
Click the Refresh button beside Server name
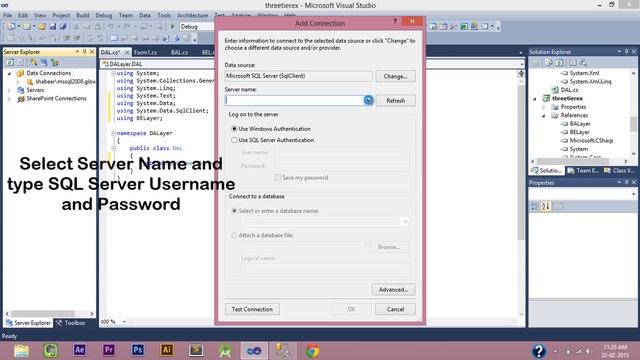(395, 100)
